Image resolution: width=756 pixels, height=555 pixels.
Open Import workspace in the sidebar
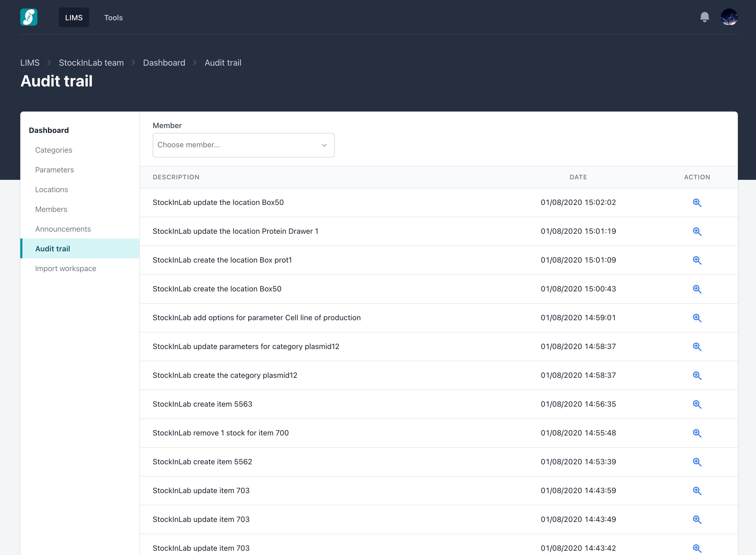(x=66, y=269)
